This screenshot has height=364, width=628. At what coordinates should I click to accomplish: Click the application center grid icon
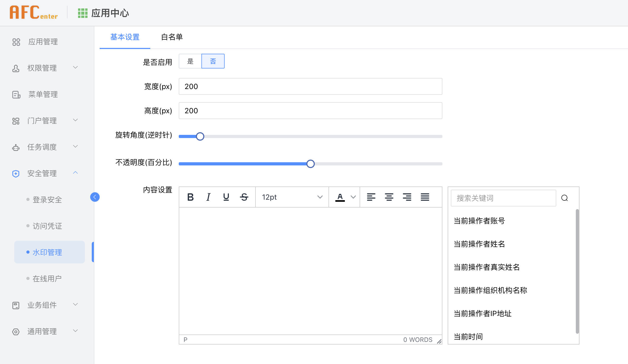click(x=83, y=13)
